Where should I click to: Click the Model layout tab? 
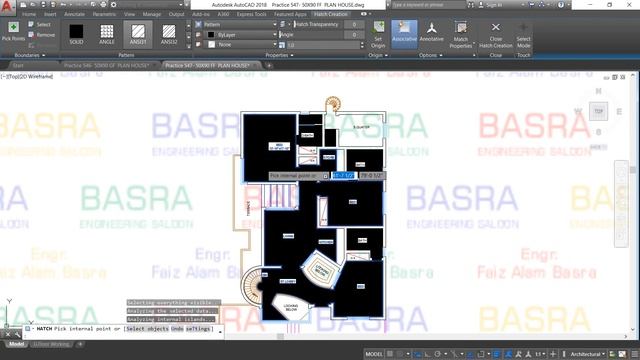[x=16, y=344]
